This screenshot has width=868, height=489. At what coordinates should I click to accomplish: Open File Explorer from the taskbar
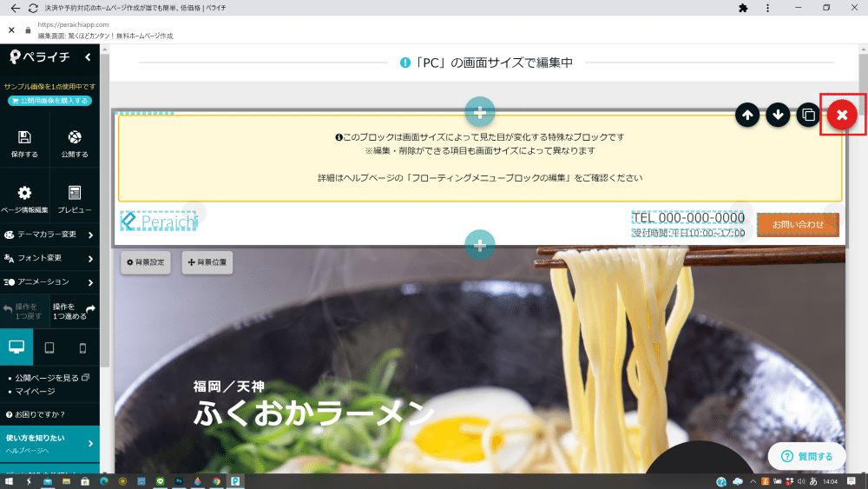tap(66, 481)
